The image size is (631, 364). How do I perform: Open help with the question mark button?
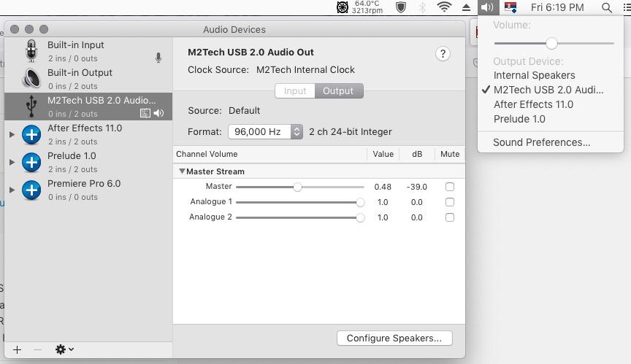coord(443,54)
